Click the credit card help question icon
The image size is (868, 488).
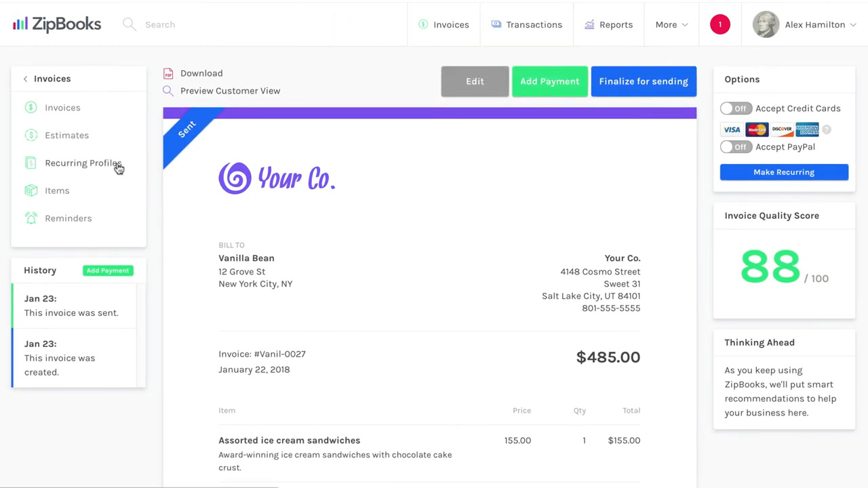pyautogui.click(x=827, y=129)
